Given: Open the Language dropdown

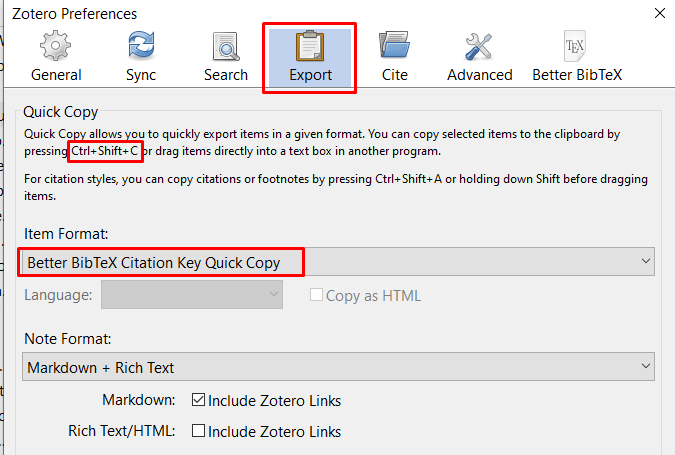Looking at the screenshot, I should [x=192, y=294].
